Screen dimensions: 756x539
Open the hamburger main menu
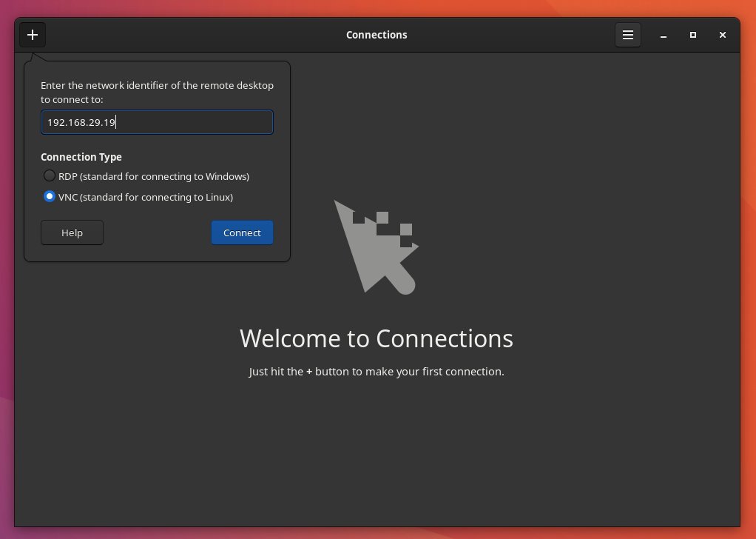click(627, 35)
